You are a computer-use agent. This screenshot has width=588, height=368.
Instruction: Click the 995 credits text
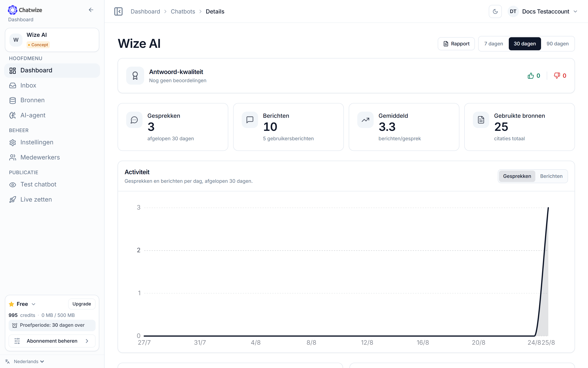click(22, 315)
